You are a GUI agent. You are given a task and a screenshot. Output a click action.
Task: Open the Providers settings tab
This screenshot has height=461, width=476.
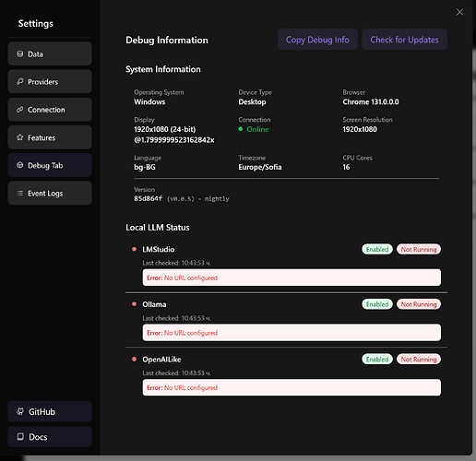50,81
